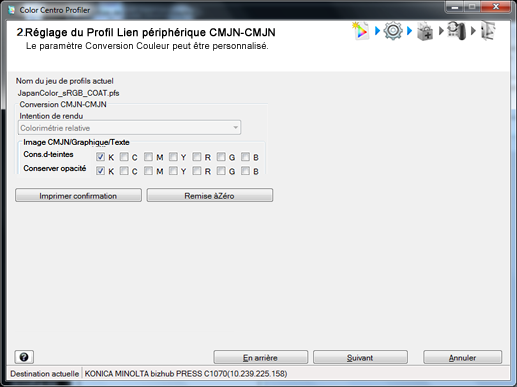Viewport: 517px width, 387px height.
Task: Check M in Cons.d-teintes row
Action: point(148,157)
